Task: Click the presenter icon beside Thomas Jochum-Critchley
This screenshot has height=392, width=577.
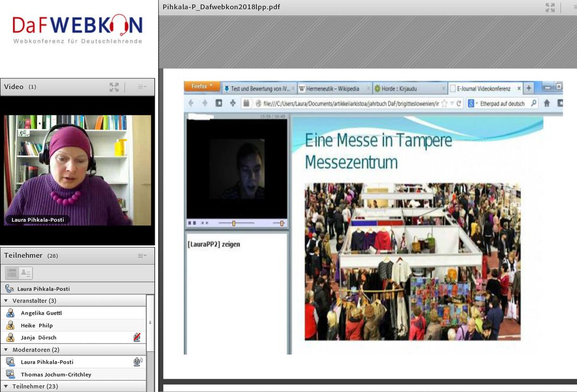Action: pos(11,375)
